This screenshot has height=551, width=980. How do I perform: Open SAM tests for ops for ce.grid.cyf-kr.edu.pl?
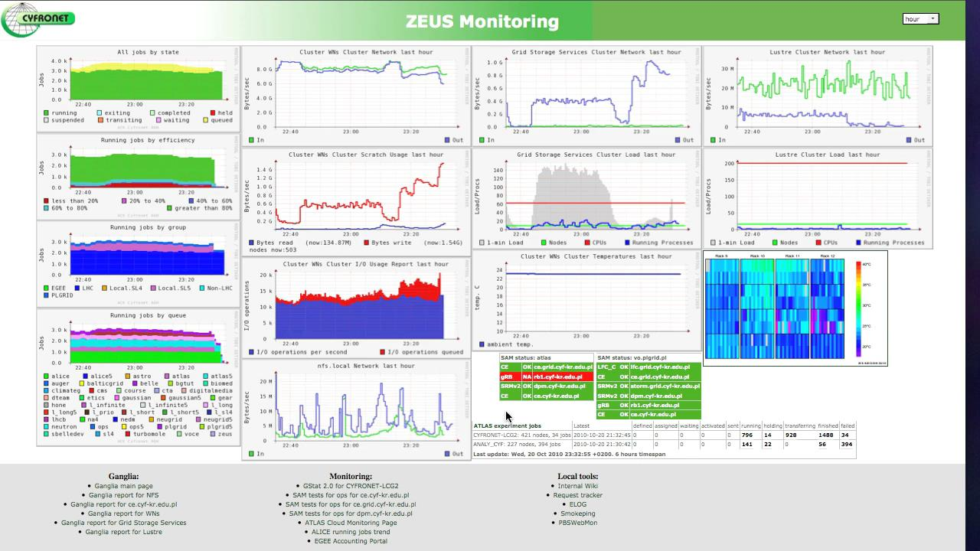(351, 504)
